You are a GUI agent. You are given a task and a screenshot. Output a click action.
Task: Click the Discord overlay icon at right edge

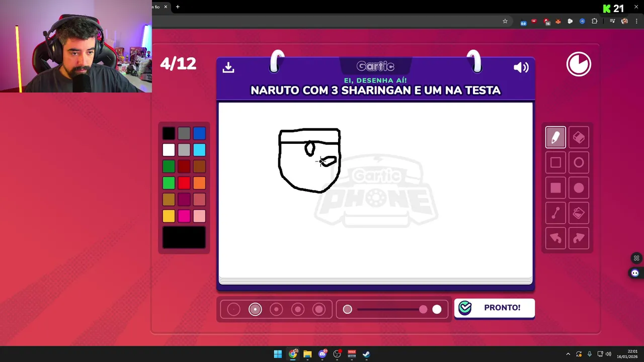635,273
